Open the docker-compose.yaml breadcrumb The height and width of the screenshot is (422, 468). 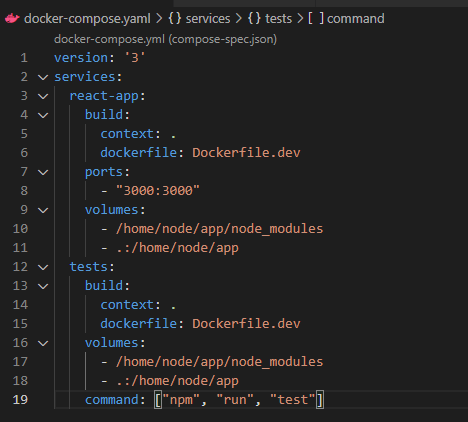tap(87, 19)
